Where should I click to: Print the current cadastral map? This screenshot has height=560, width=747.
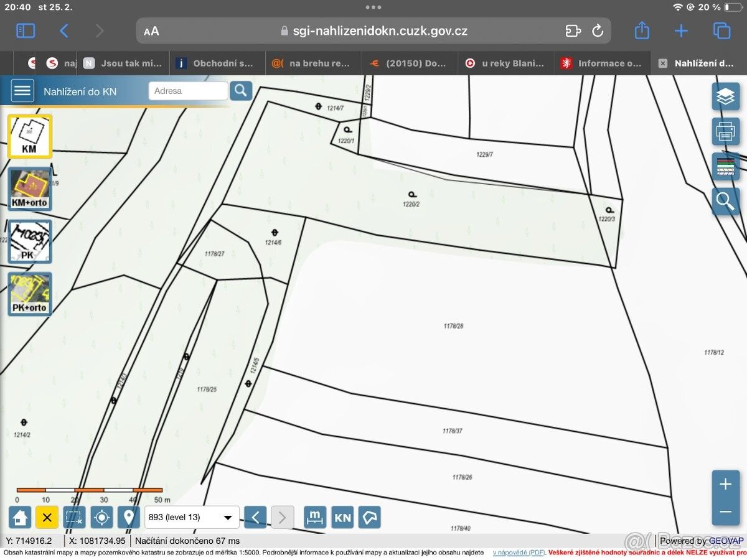725,131
